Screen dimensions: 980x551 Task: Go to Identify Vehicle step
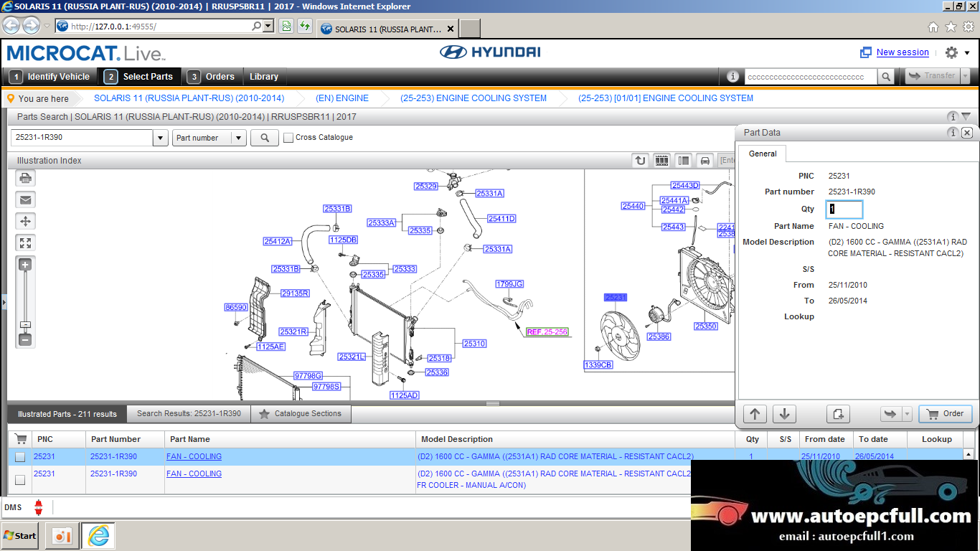(50, 77)
